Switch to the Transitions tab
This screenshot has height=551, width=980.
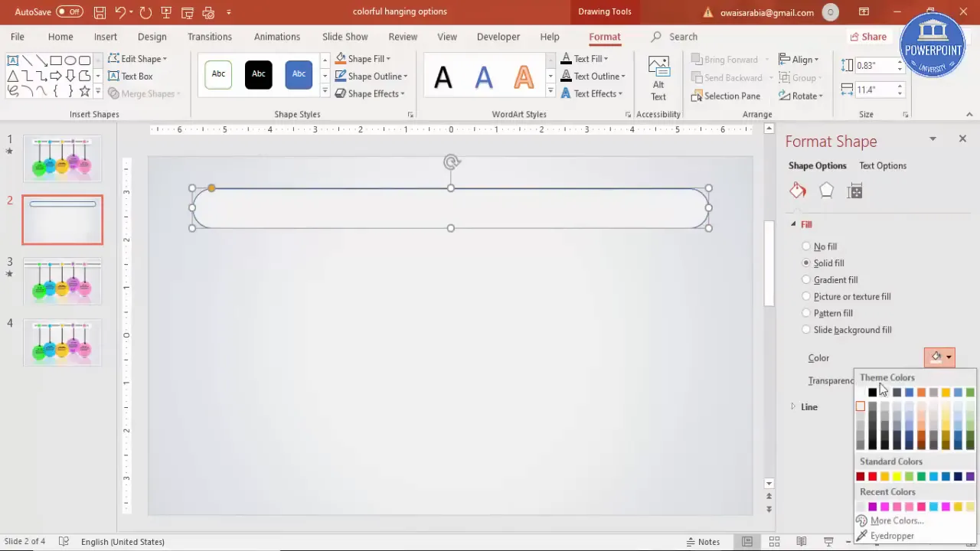pyautogui.click(x=210, y=37)
